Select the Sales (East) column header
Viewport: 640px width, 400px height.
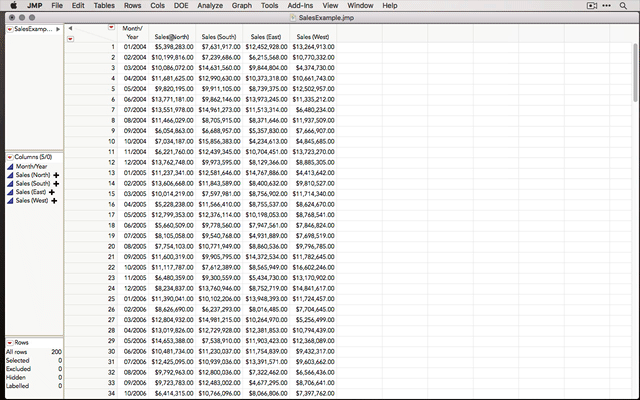click(266, 36)
